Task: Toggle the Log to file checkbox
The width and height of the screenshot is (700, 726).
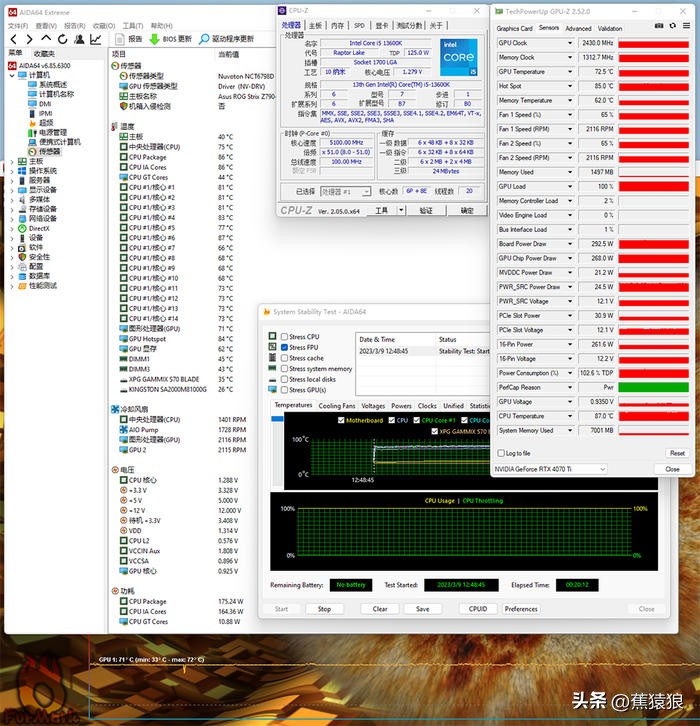Action: [x=501, y=453]
